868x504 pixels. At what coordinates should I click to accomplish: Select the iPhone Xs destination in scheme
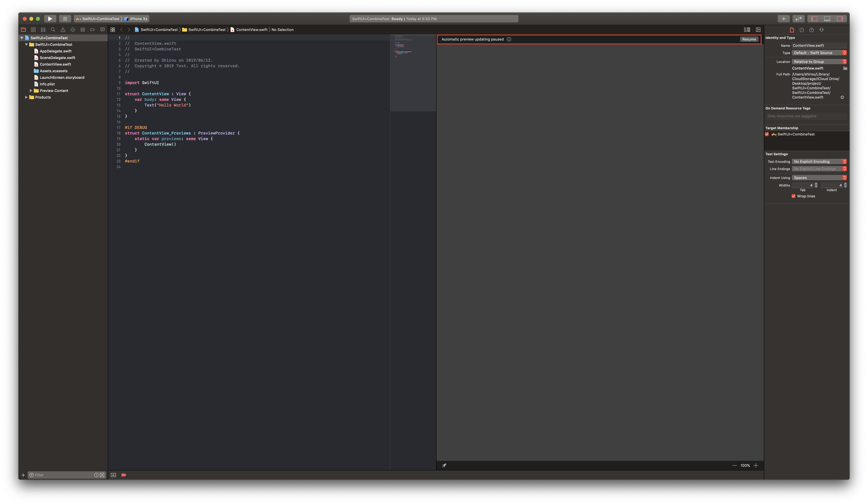click(138, 19)
